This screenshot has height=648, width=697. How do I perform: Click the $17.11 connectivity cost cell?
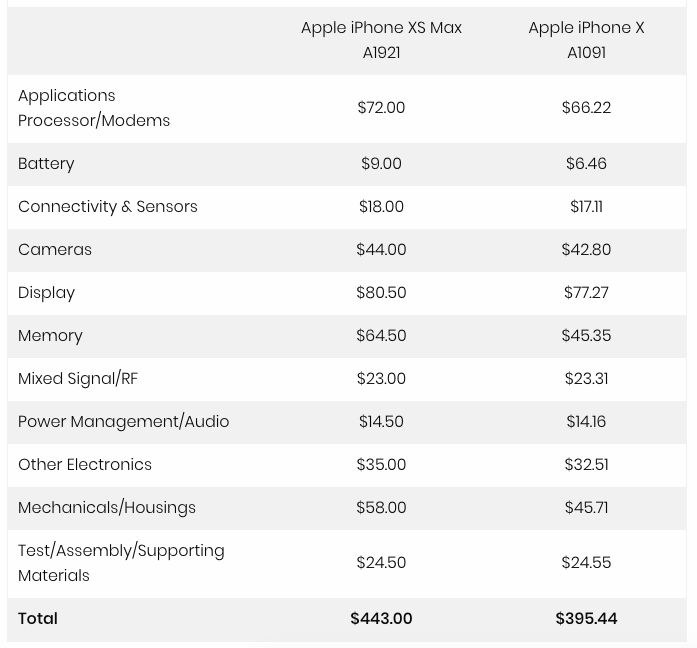[x=586, y=207]
